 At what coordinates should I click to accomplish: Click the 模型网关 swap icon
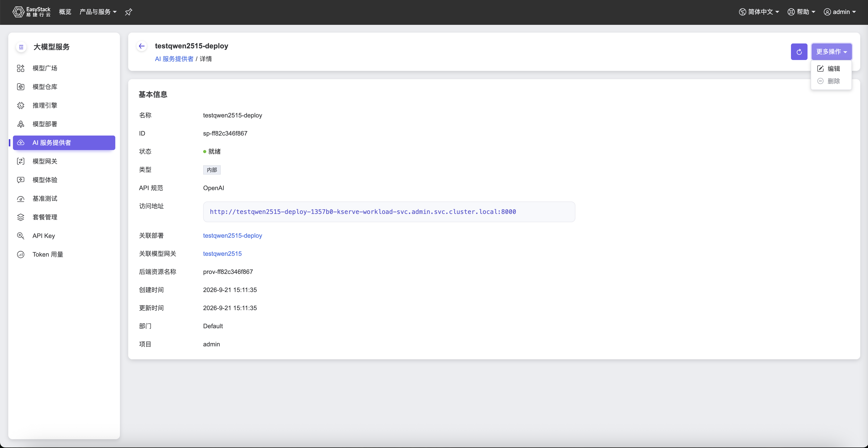(21, 161)
